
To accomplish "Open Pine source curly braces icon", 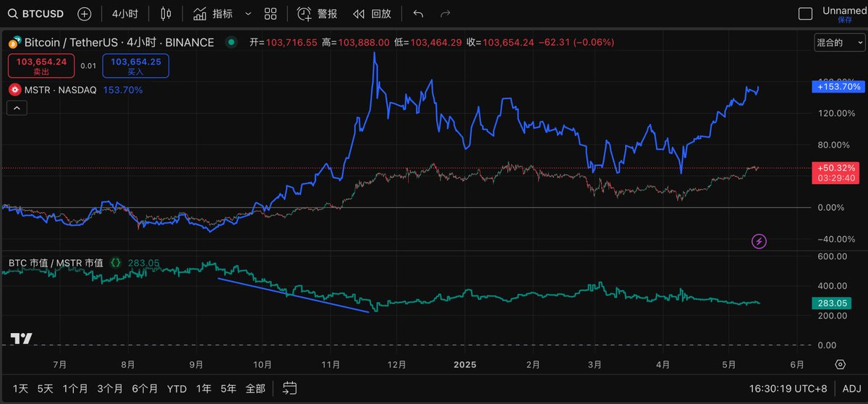I will 115,262.
